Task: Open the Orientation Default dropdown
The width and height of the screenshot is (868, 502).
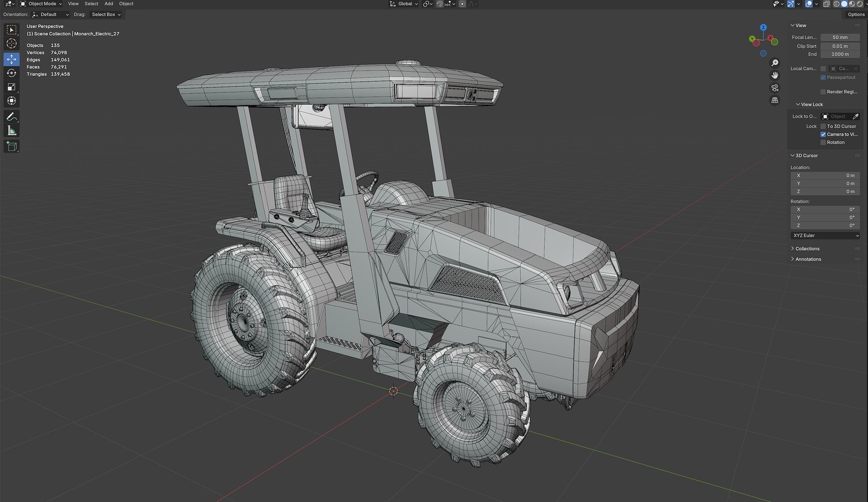Action: click(50, 14)
